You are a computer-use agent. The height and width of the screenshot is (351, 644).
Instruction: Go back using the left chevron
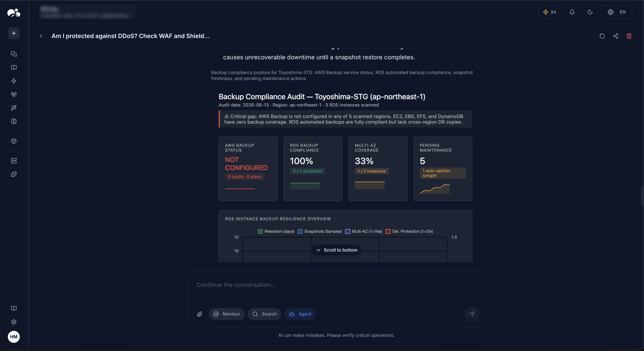pyautogui.click(x=41, y=36)
